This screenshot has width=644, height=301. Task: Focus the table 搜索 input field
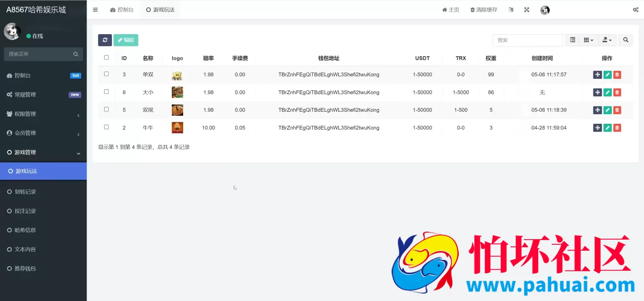(528, 40)
